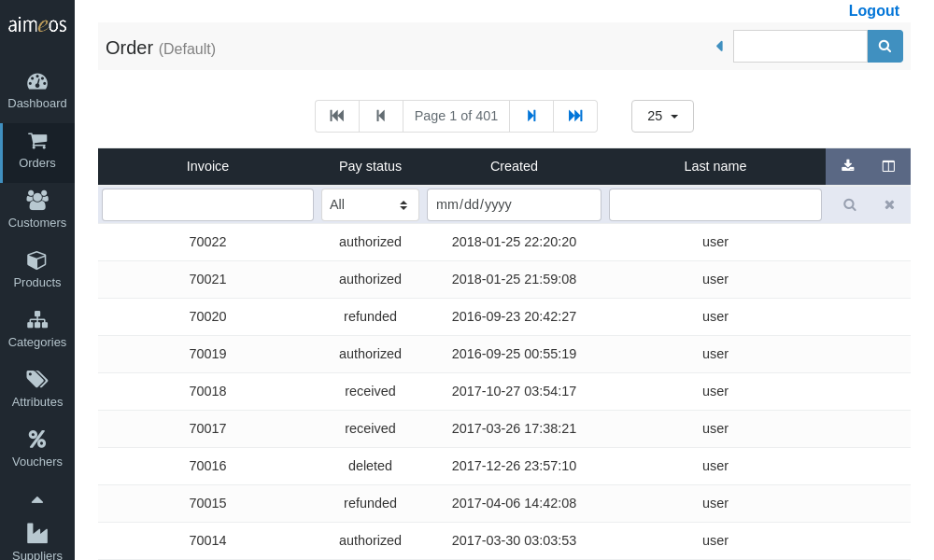Collapse search options with the blue triangle
The width and height of the screenshot is (934, 560).
click(719, 46)
